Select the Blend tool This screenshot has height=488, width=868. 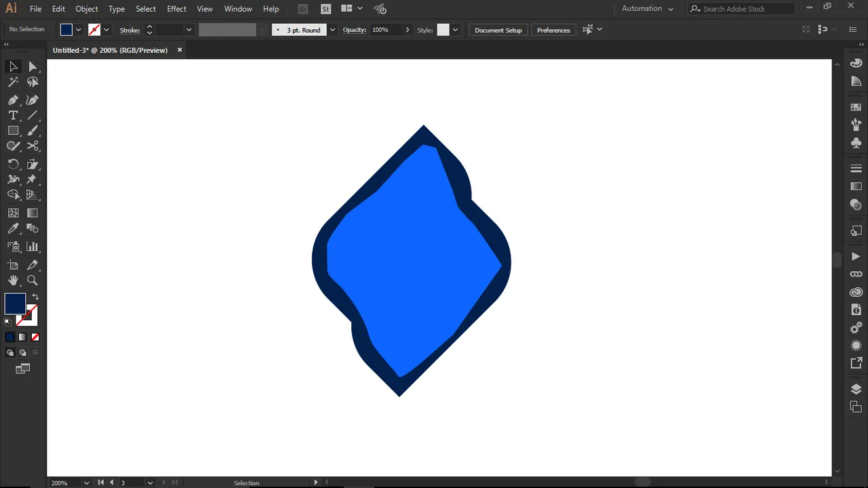[x=33, y=228]
